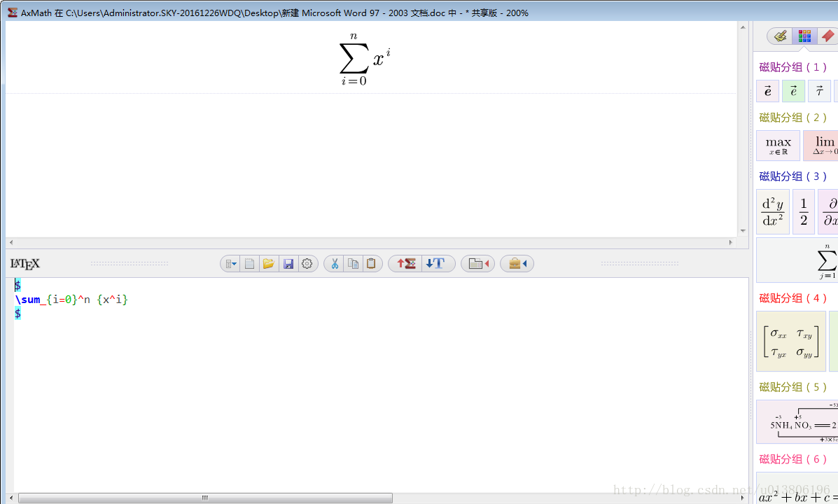This screenshot has height=504, width=838.
Task: Click formula preview horizontal scroll left arrow
Action: click(11, 243)
